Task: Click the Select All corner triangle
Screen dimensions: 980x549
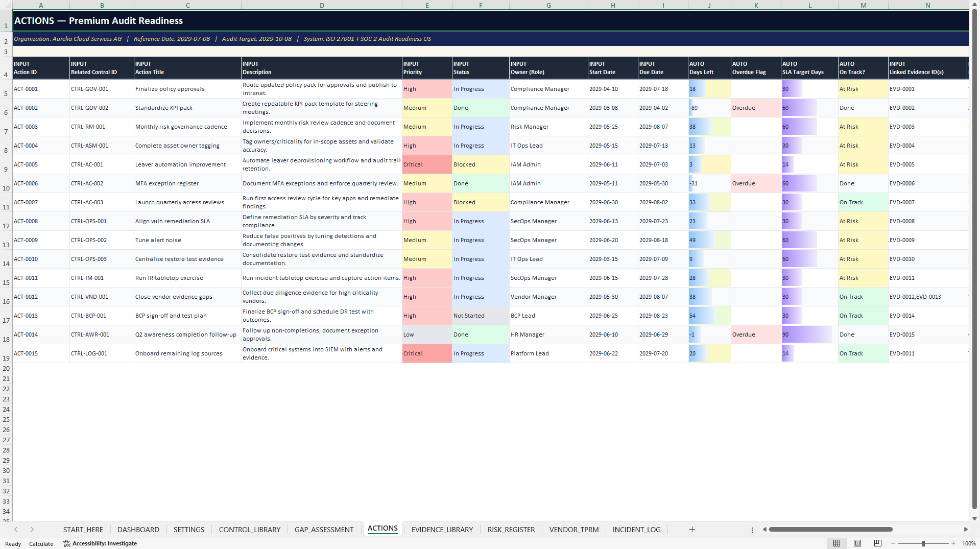Action: click(6, 5)
